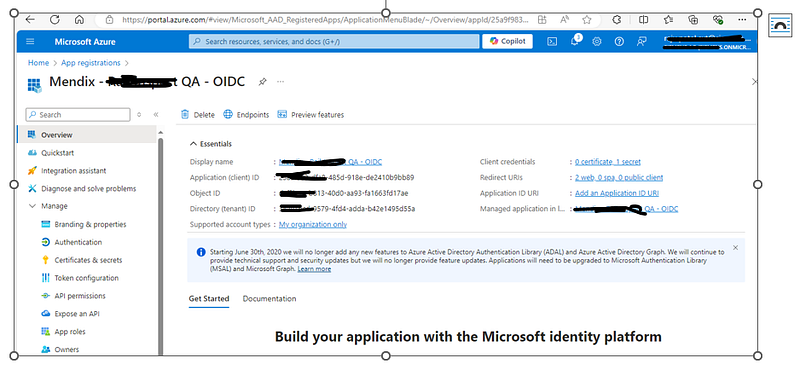Select Overview in the sidebar
This screenshot has width=800, height=374.
click(x=87, y=135)
